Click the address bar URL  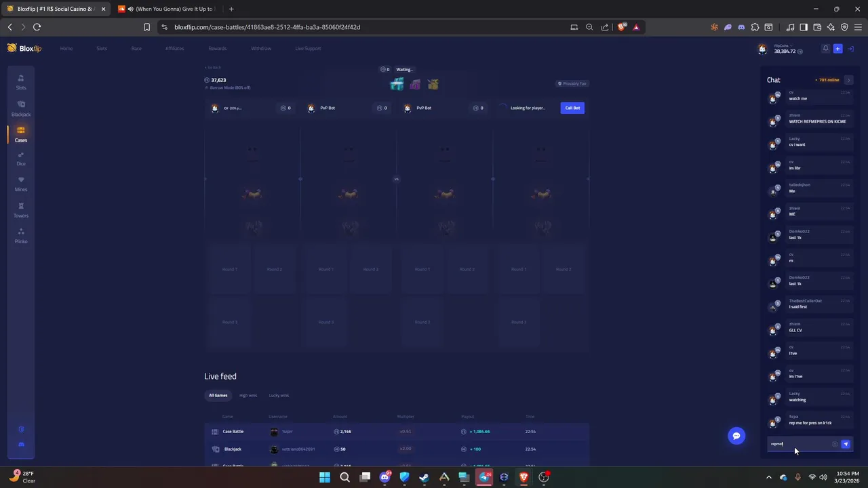tap(267, 27)
